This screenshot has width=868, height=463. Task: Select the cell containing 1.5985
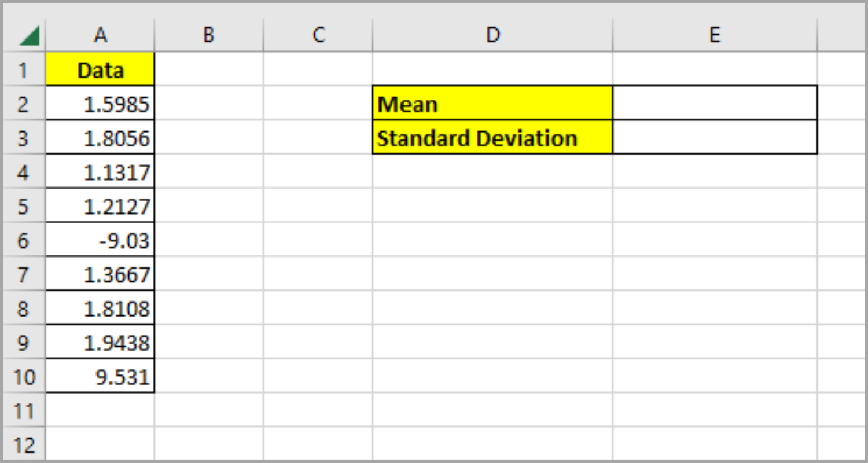100,103
